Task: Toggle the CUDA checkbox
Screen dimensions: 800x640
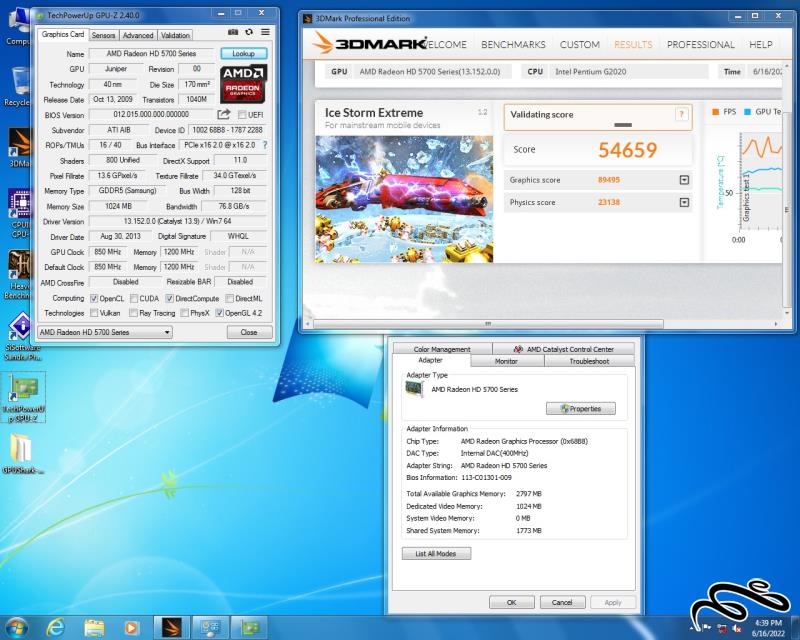Action: [134, 298]
